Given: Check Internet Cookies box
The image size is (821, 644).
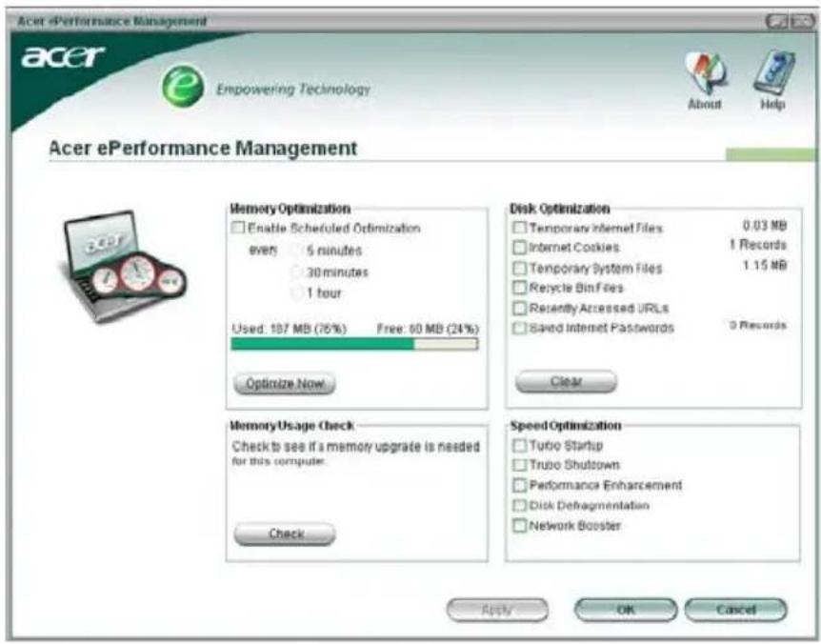Looking at the screenshot, I should click(x=519, y=247).
